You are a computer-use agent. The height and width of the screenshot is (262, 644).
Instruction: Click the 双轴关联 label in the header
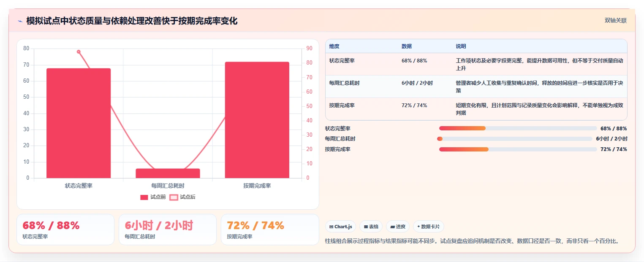[615, 20]
